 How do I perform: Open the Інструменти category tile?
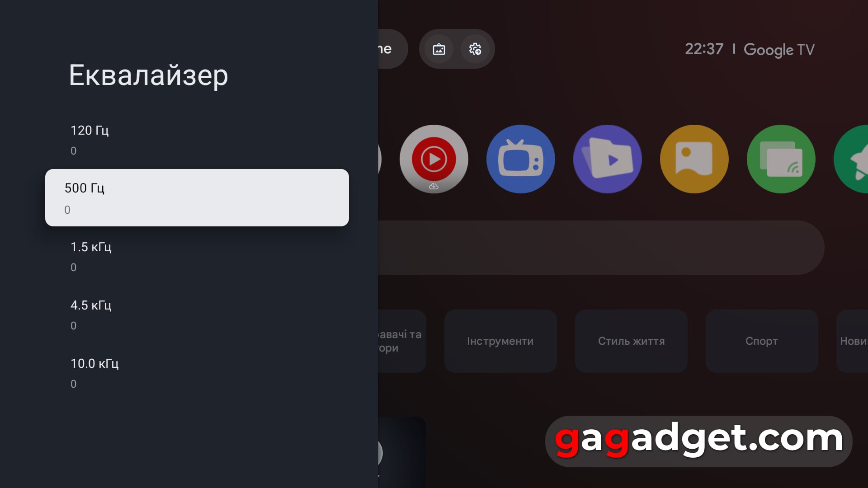point(500,341)
